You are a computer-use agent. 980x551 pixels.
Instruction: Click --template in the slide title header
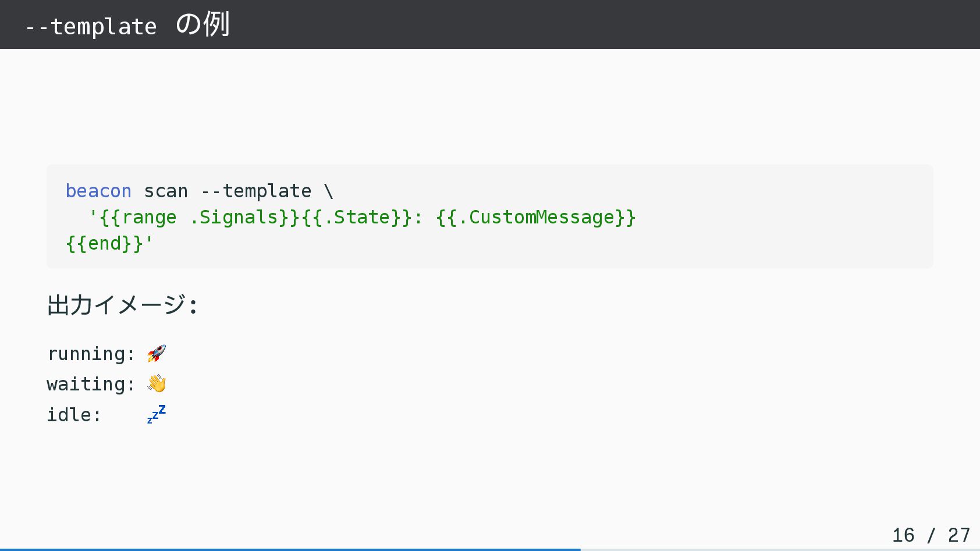point(91,27)
